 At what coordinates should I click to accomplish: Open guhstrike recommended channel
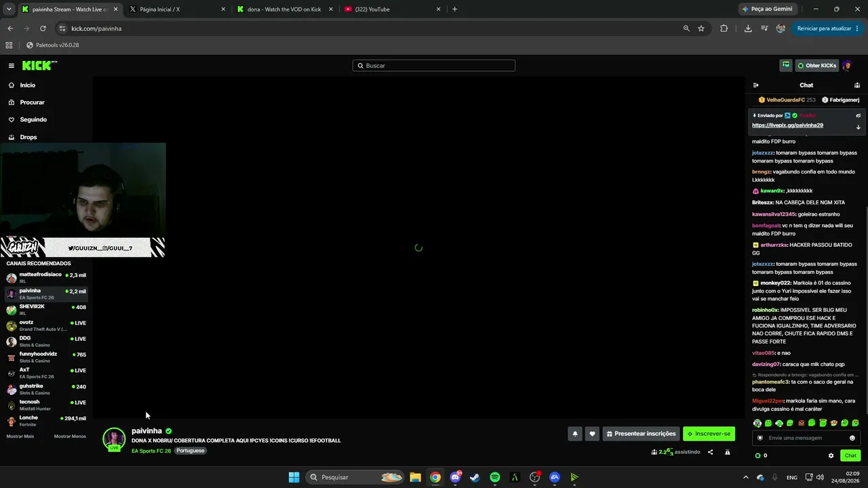point(46,389)
